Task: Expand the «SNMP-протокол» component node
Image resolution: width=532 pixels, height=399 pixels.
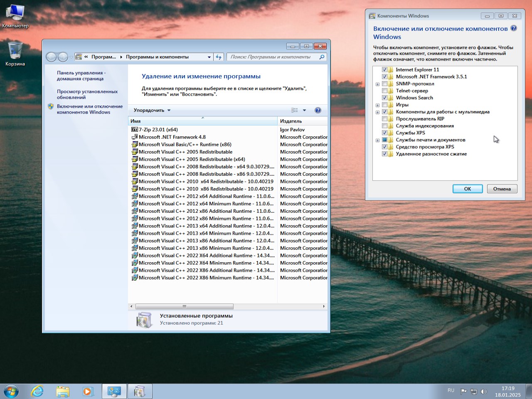Action: tap(377, 84)
